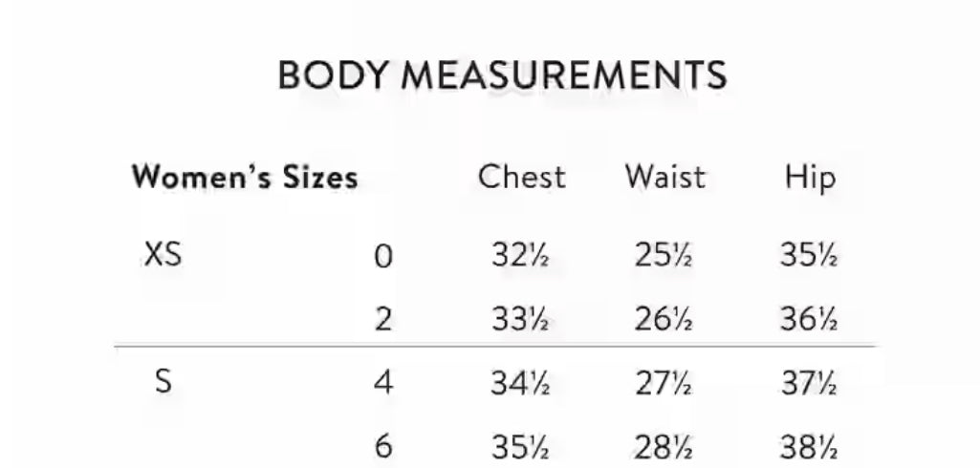980x468 pixels.
Task: Select numeric size 6 row label
Action: pyautogui.click(x=382, y=446)
